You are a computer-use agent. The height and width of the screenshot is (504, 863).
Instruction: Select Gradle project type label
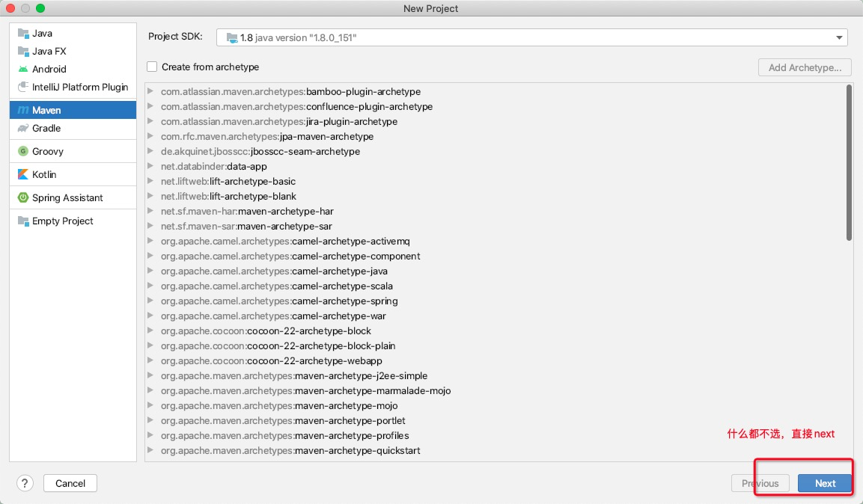pos(46,128)
